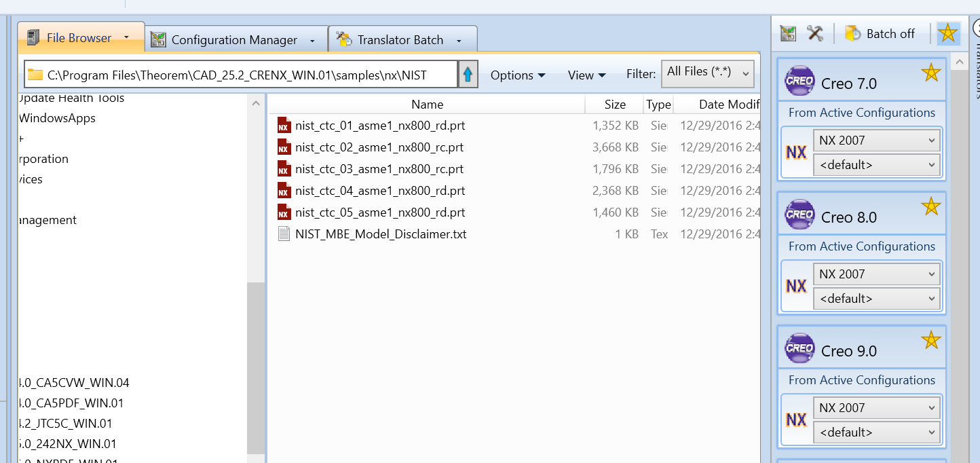Click the NX icon of nist_ctc_03_asme1_nx800_rc.prt
Image resolution: width=980 pixels, height=463 pixels.
click(x=284, y=169)
